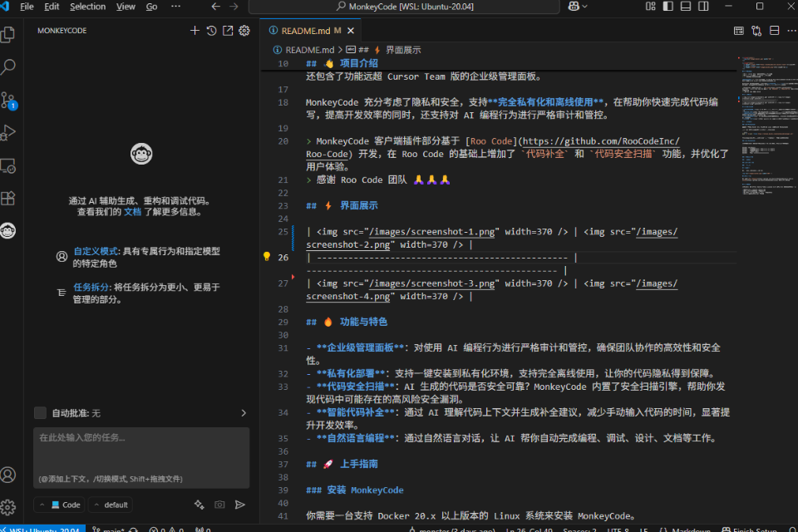The image size is (798, 532).
Task: Toggle the primary side bar layout button
Action: click(x=669, y=7)
